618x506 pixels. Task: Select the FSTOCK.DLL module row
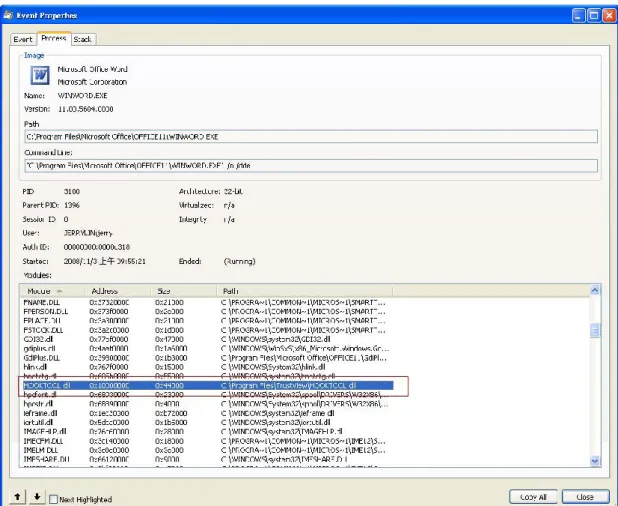point(207,330)
